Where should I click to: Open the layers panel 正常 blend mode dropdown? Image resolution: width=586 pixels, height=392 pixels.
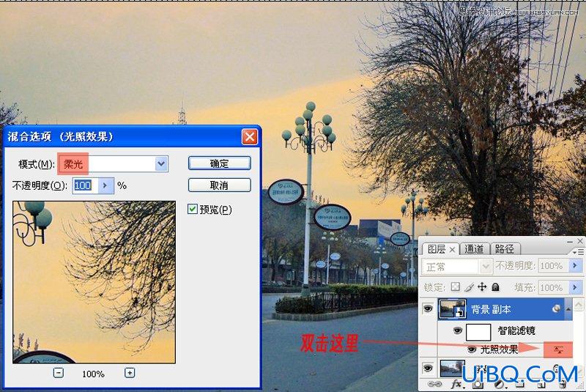click(485, 267)
